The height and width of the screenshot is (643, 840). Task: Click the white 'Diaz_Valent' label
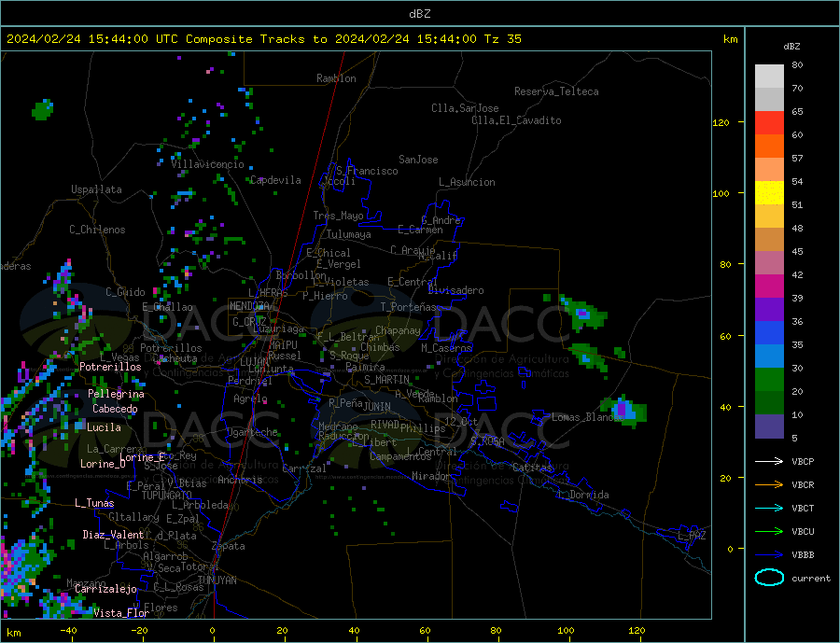click(x=113, y=535)
